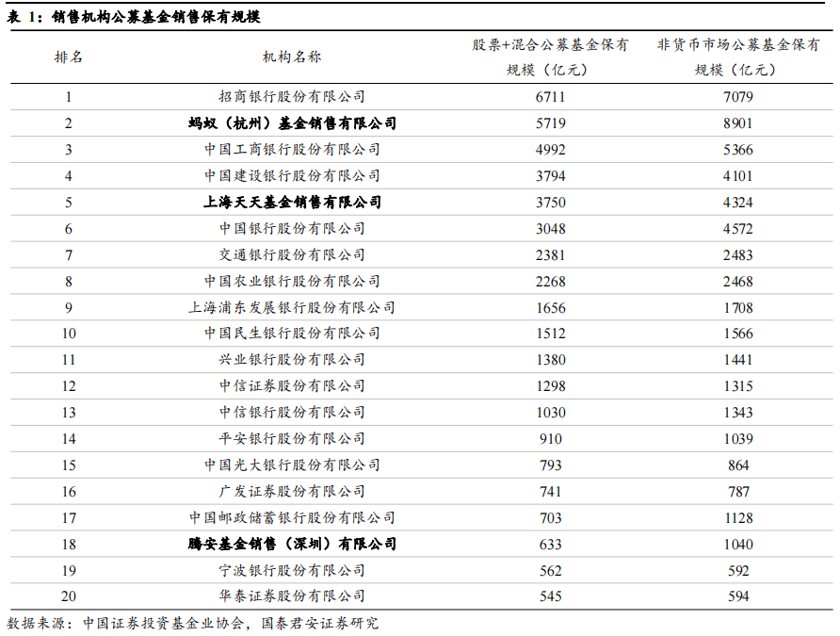Viewport: 840px width, 636px height.
Task: Click value 1380 in 兴业银行 row
Action: point(550,360)
